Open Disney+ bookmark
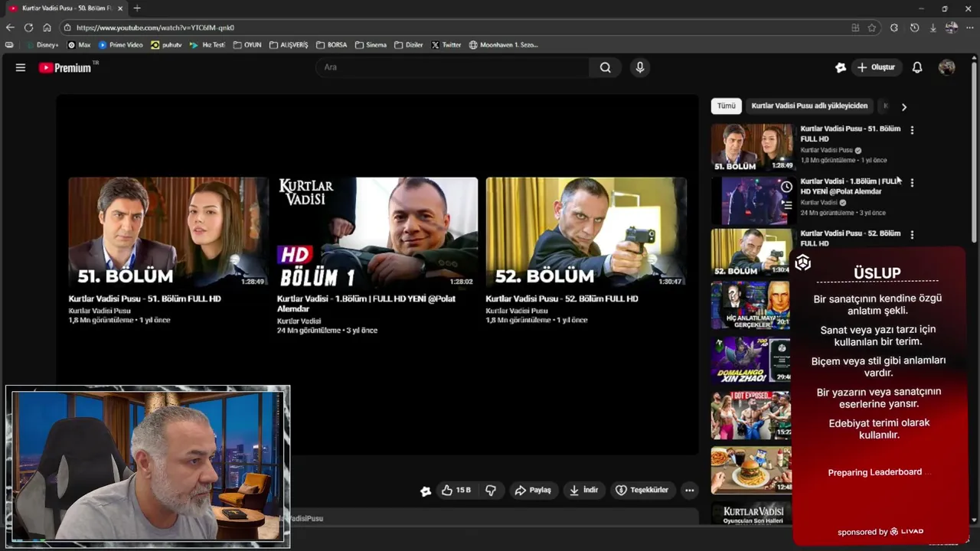 42,45
